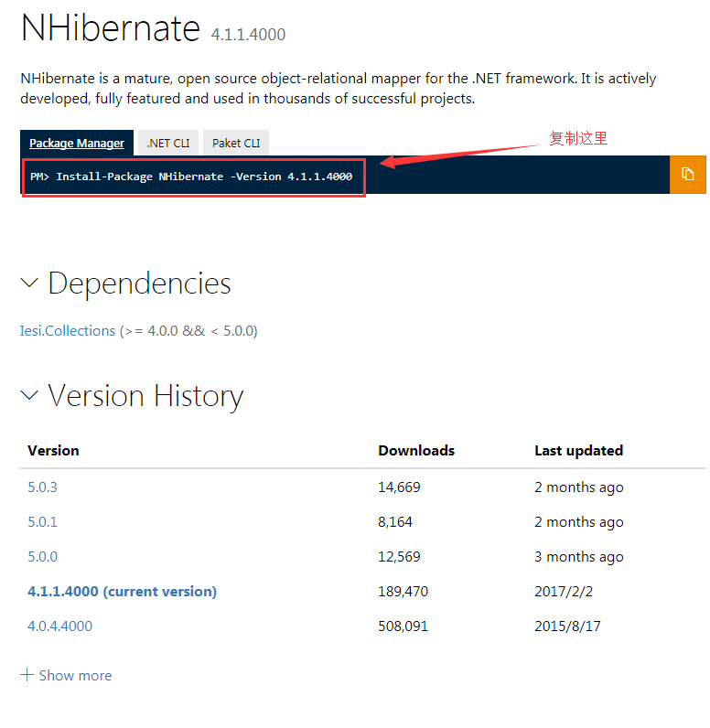
Task: Collapse the Dependencies section chevron
Action: tap(29, 283)
